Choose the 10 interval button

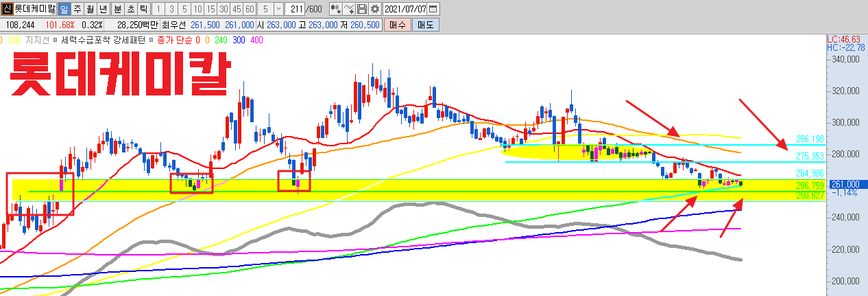[x=197, y=9]
